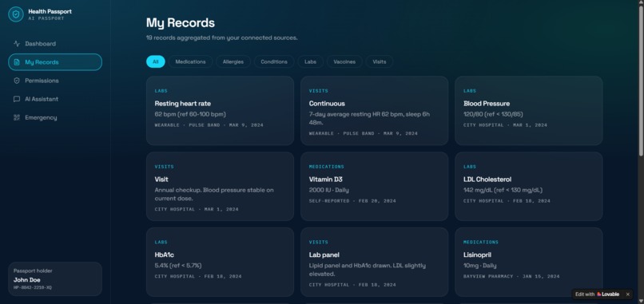Click the 62 bpm (ref 60-100 bpm) value
The image size is (644, 304).
tap(190, 114)
